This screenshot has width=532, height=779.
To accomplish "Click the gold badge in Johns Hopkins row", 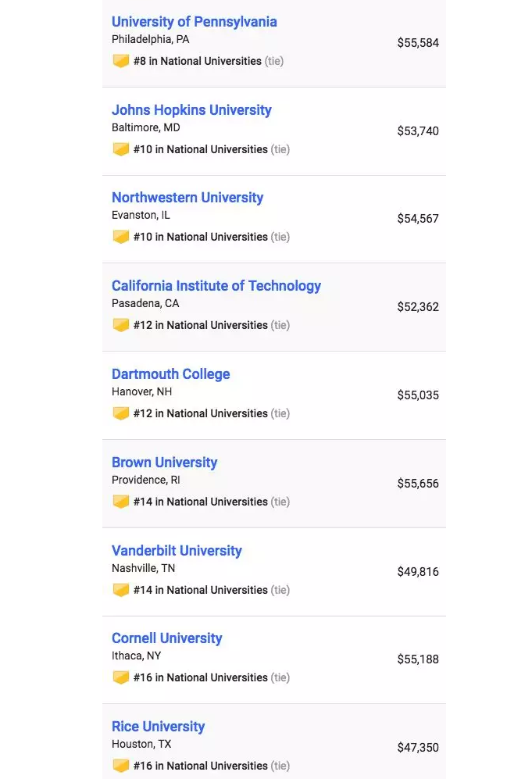I will pos(121,149).
